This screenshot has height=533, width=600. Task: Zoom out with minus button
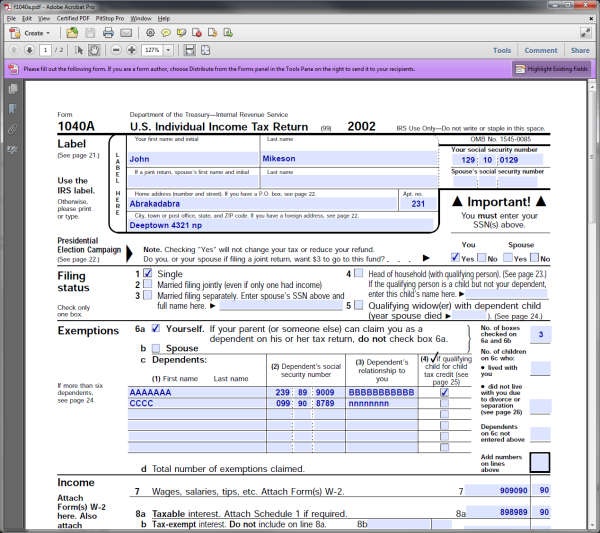tap(116, 50)
